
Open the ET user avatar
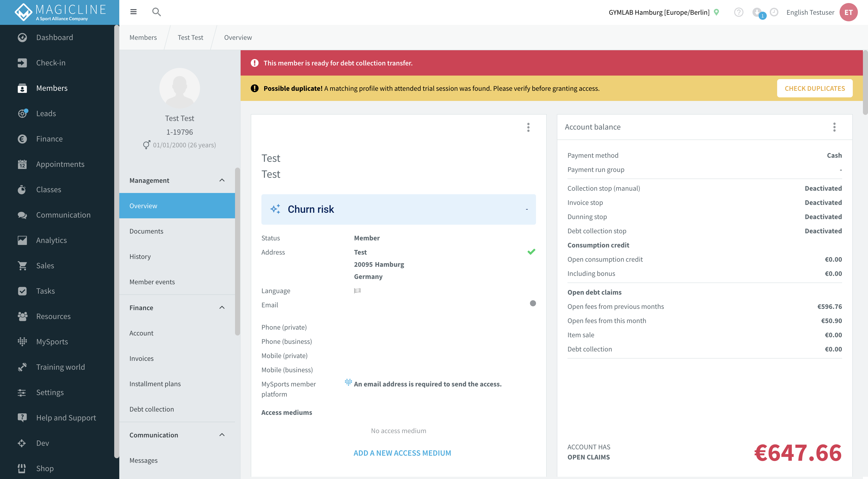(848, 12)
